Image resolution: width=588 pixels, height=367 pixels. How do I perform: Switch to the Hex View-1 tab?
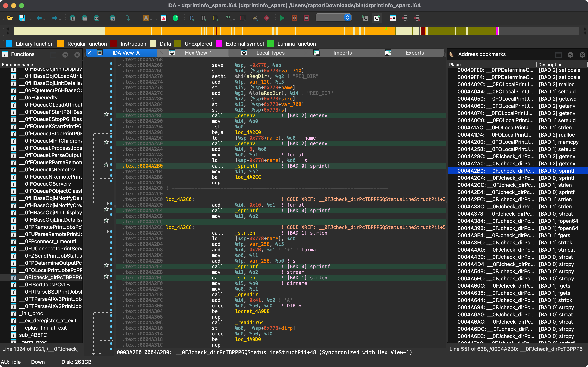(x=198, y=53)
